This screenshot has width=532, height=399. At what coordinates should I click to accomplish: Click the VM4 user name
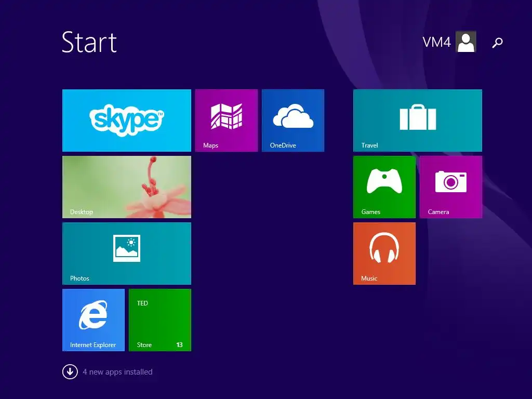pyautogui.click(x=436, y=43)
